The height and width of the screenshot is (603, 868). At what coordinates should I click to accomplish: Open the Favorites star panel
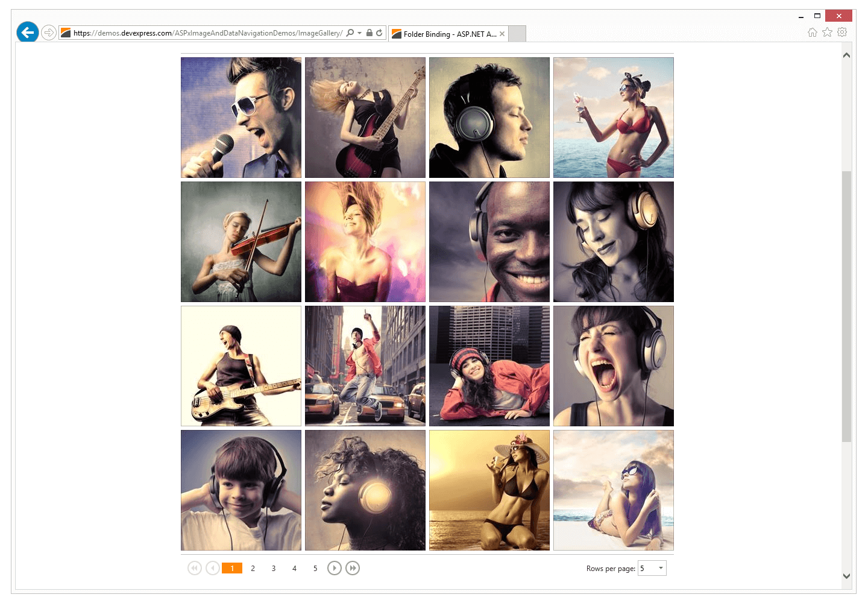pyautogui.click(x=827, y=32)
